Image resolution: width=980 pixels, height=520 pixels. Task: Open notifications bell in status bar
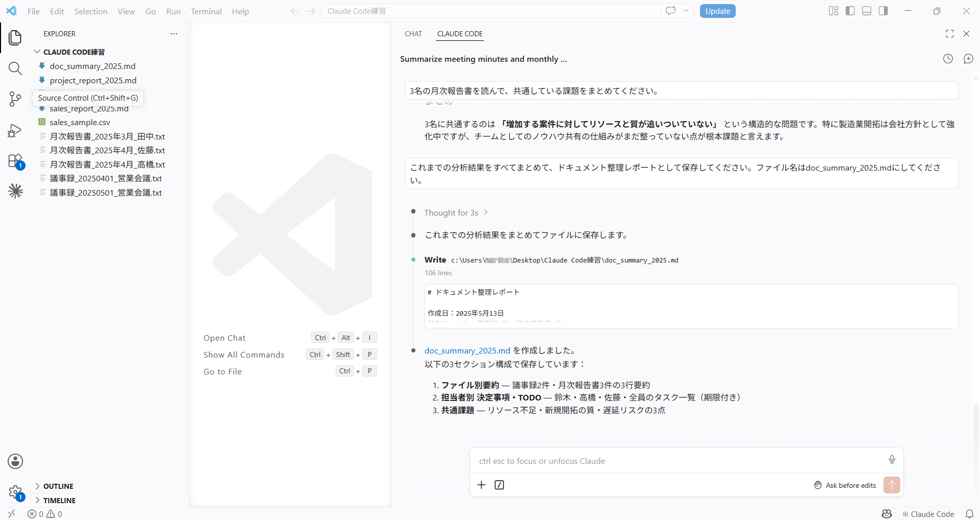(x=969, y=514)
